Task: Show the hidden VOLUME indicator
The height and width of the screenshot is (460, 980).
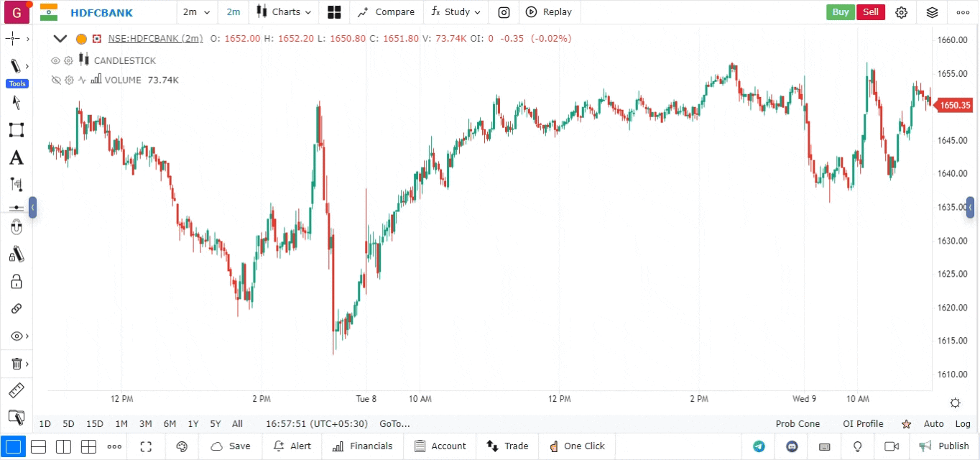Action: pyautogui.click(x=55, y=80)
